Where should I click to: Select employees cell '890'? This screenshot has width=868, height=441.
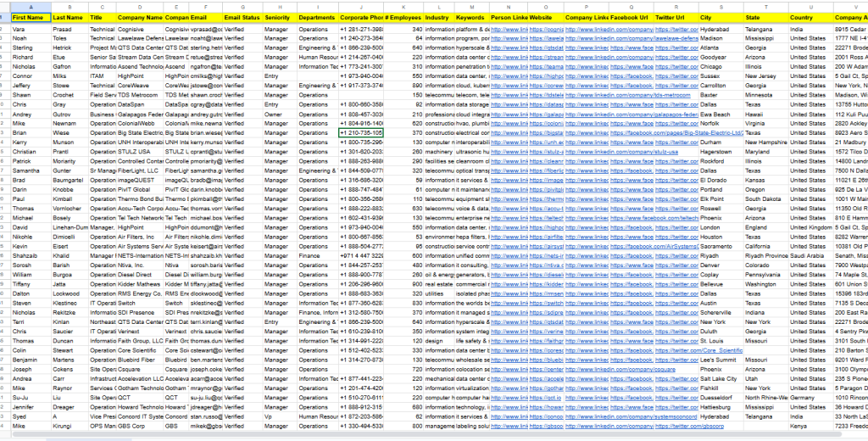pos(403,86)
